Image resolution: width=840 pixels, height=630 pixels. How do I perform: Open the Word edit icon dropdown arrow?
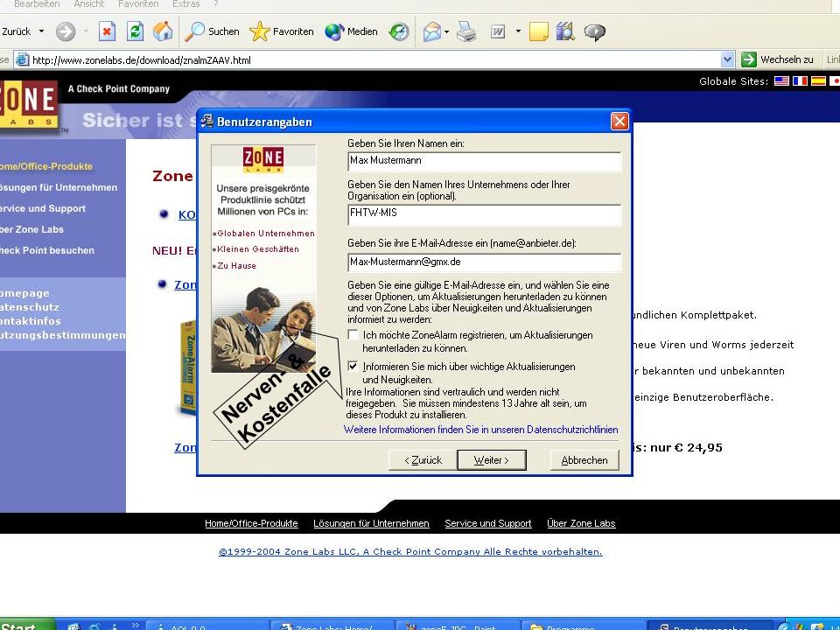point(518,31)
